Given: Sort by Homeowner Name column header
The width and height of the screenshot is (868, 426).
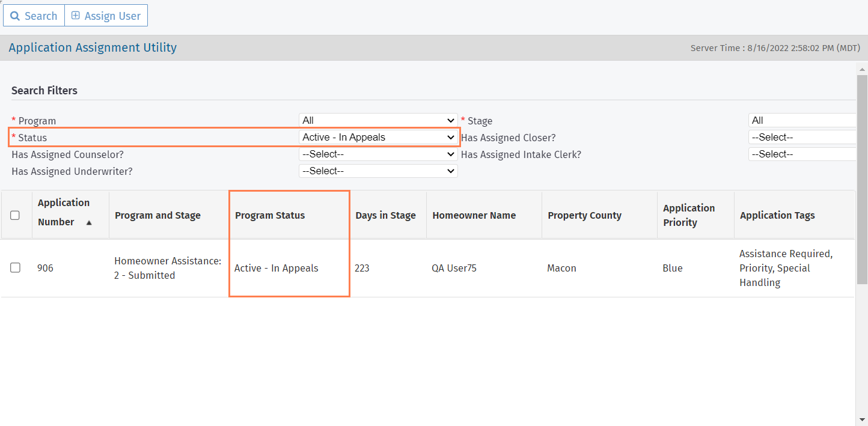Looking at the screenshot, I should coord(474,215).
